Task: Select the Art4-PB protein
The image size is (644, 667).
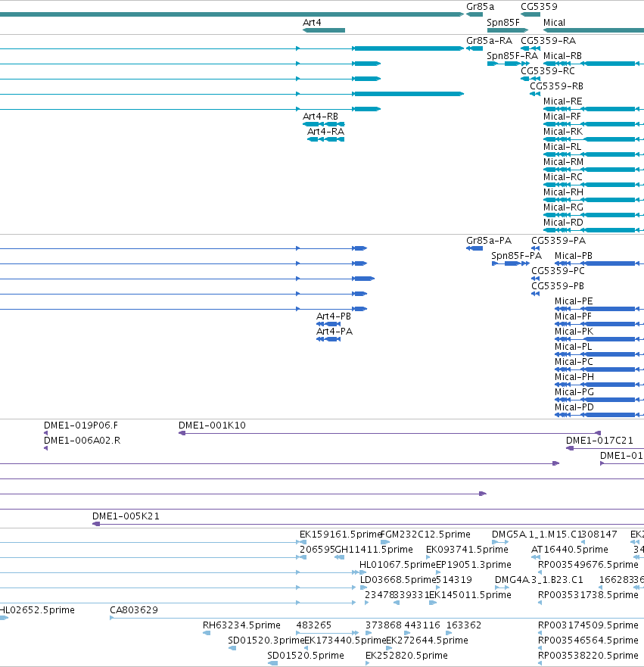Action: 328,324
